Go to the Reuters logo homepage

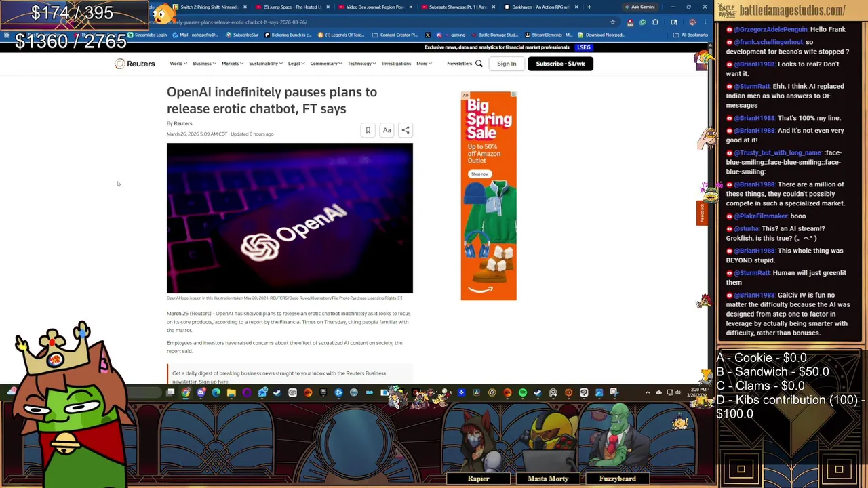coord(134,64)
